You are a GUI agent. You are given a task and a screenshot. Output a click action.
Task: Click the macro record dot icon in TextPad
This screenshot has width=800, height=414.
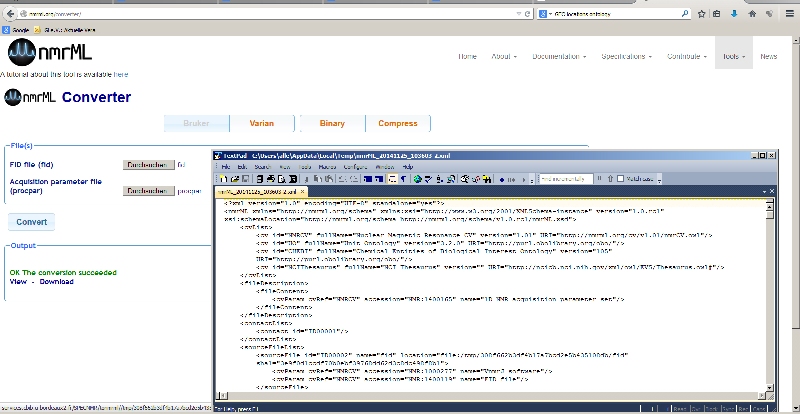coord(502,180)
